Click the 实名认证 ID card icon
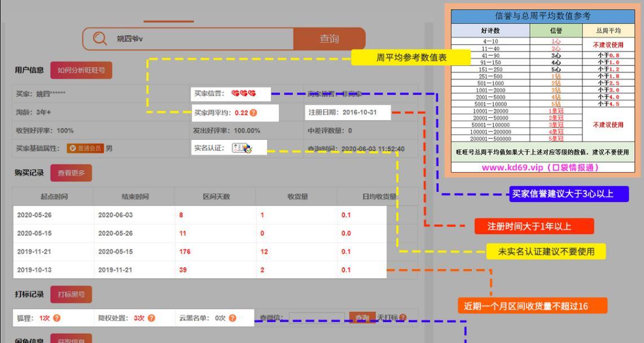The height and width of the screenshot is (343, 644). (242, 148)
